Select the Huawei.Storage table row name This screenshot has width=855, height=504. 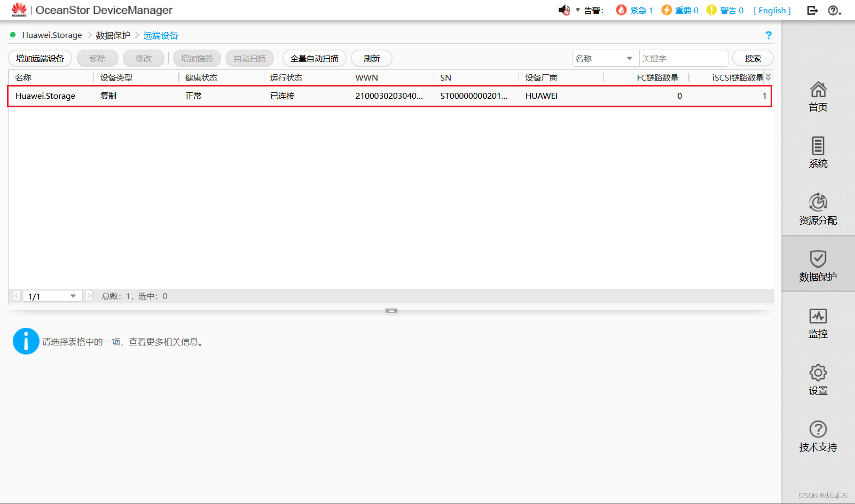click(45, 96)
